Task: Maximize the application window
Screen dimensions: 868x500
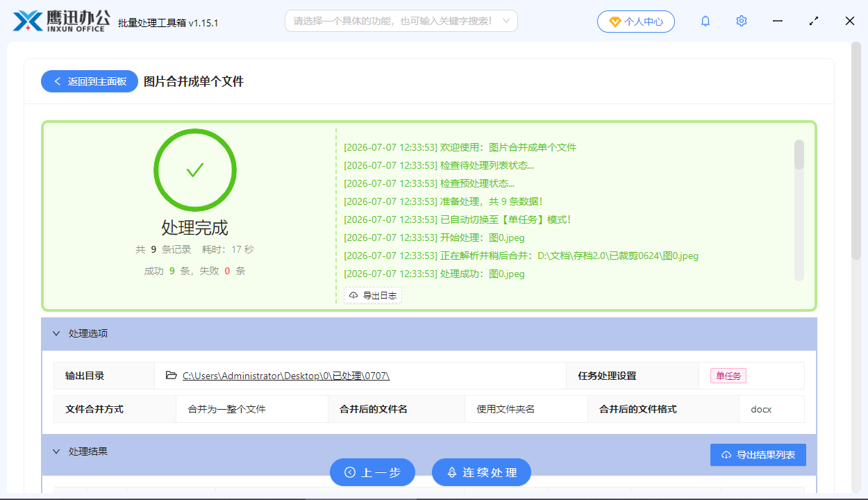Action: click(x=814, y=21)
